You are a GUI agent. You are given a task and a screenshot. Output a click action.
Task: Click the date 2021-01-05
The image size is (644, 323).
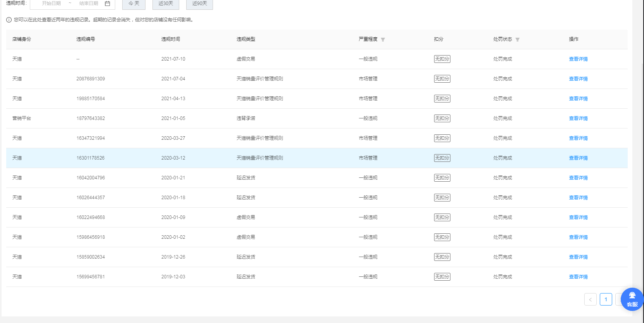click(x=173, y=118)
